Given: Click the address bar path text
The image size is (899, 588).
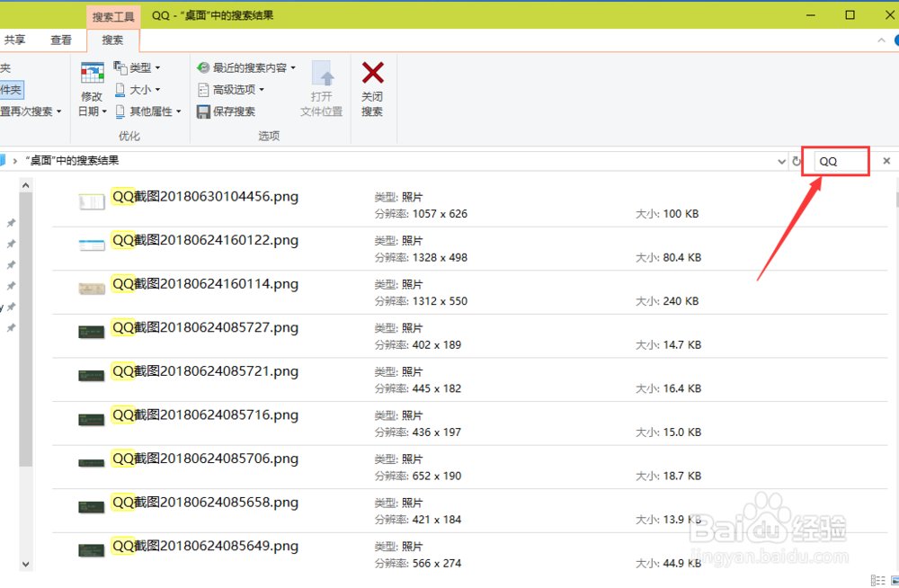Looking at the screenshot, I should 72,161.
